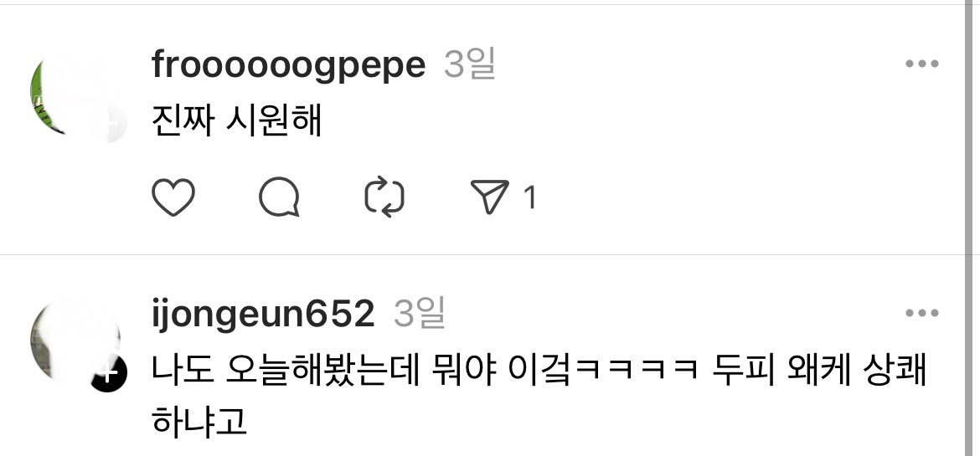Repost the frooooogpepe comment

pos(384,197)
